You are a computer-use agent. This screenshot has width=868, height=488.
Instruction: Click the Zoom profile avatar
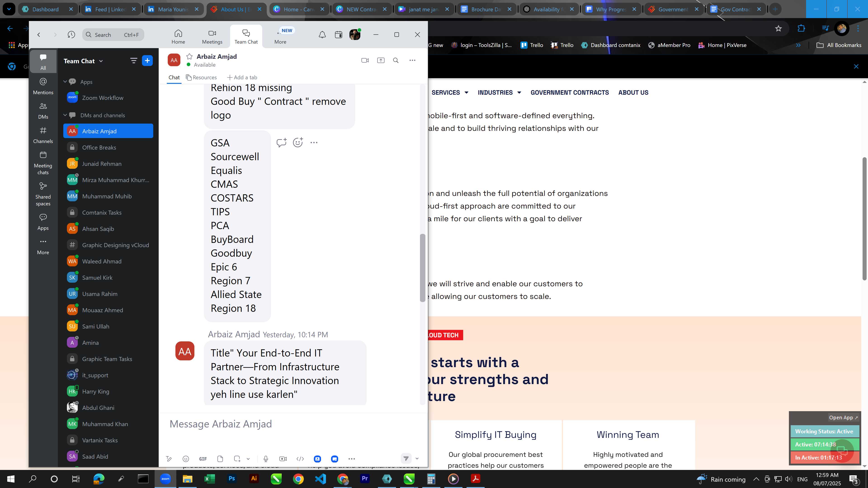(355, 35)
